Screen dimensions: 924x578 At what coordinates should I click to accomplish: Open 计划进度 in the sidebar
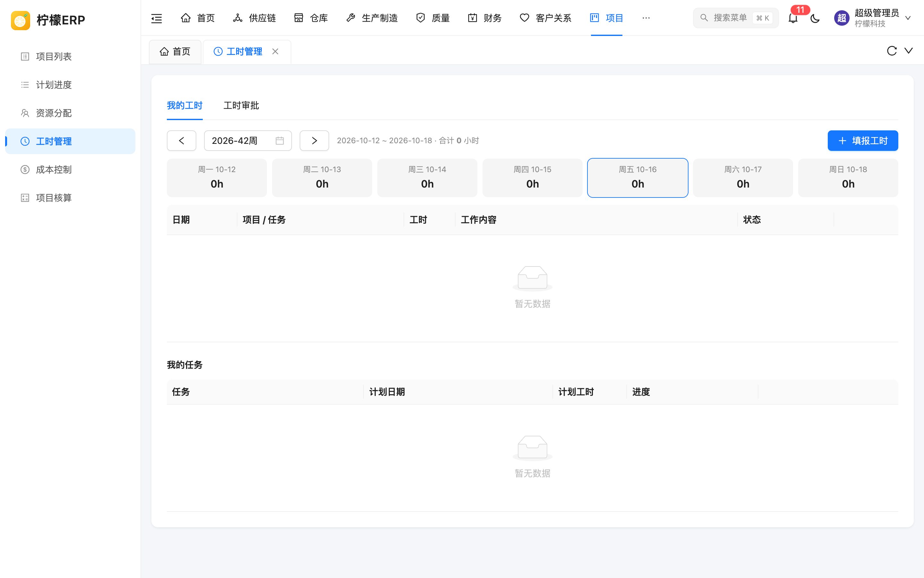[x=70, y=85]
